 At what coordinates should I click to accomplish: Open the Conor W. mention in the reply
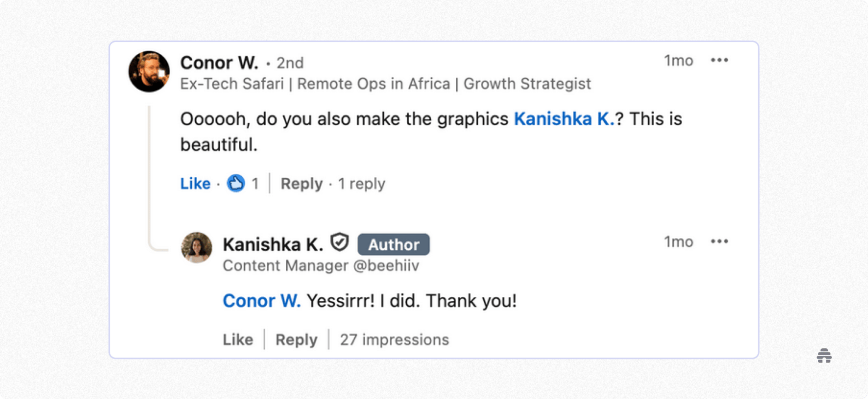[262, 300]
